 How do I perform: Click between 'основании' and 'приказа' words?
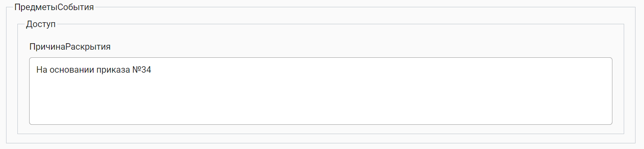coord(97,70)
